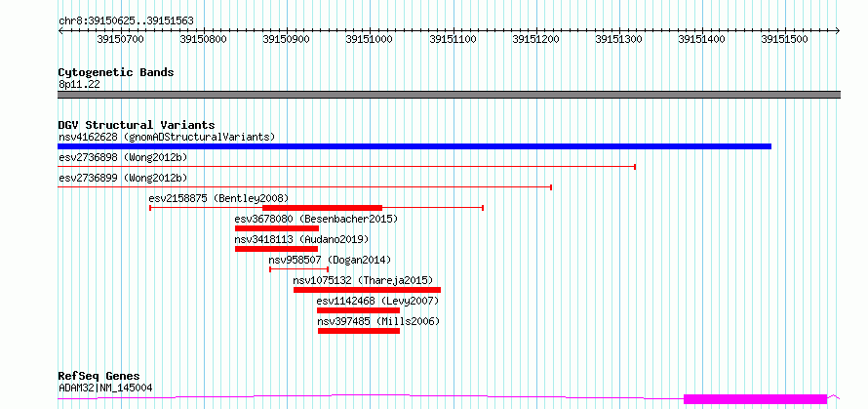
Task: Click the red bar under nsv3418113
Action: [277, 249]
